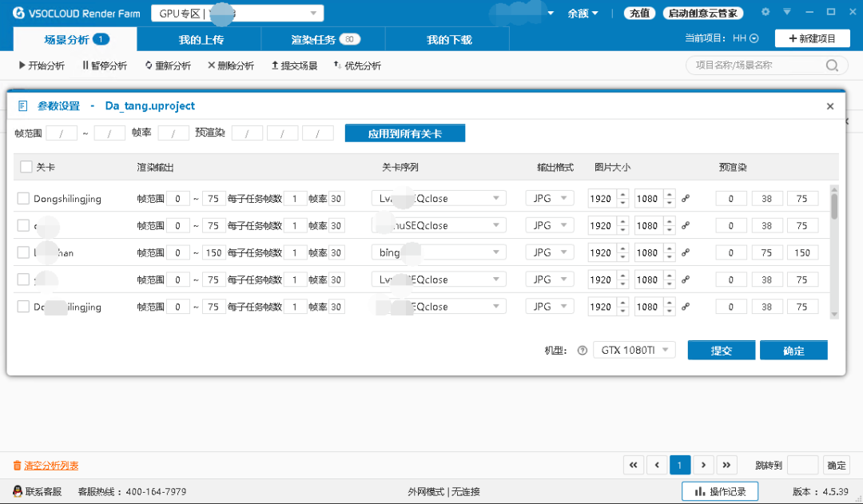This screenshot has width=863, height=504.
Task: Go to next page arrow
Action: [703, 465]
